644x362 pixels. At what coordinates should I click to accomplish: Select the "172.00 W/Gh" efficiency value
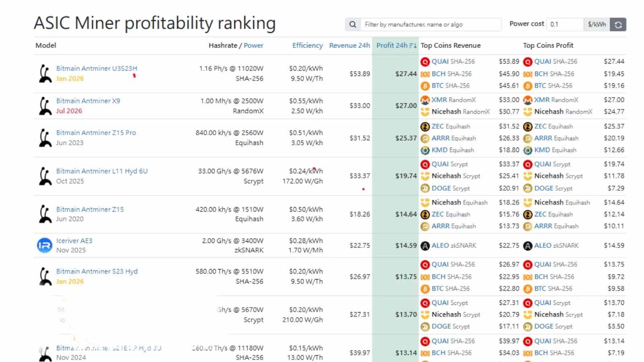pos(303,181)
